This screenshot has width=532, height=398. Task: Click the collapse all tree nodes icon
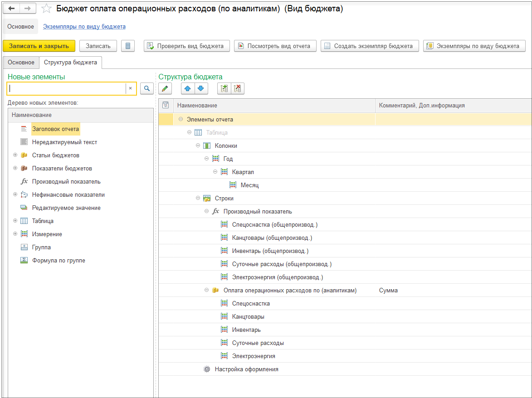coord(237,89)
